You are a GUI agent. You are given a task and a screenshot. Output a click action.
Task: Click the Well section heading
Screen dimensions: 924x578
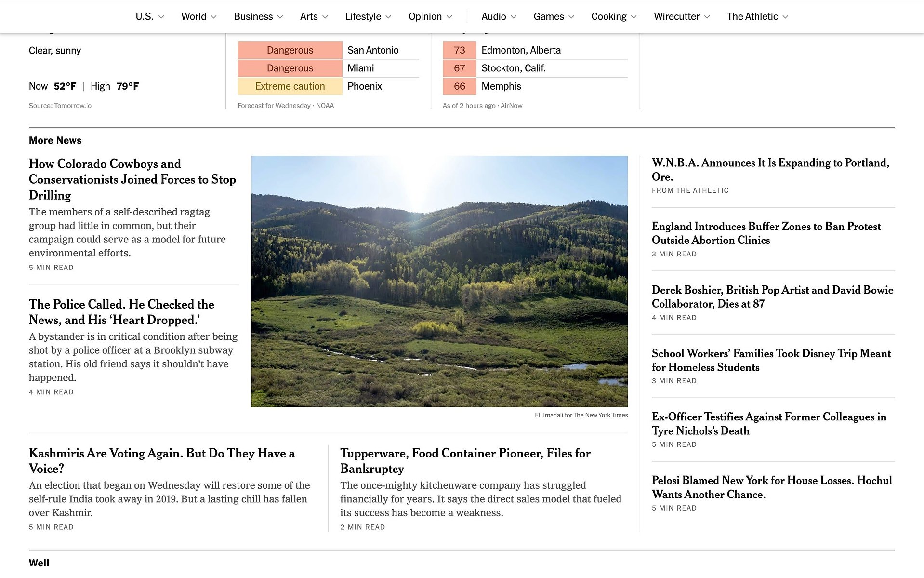point(39,563)
